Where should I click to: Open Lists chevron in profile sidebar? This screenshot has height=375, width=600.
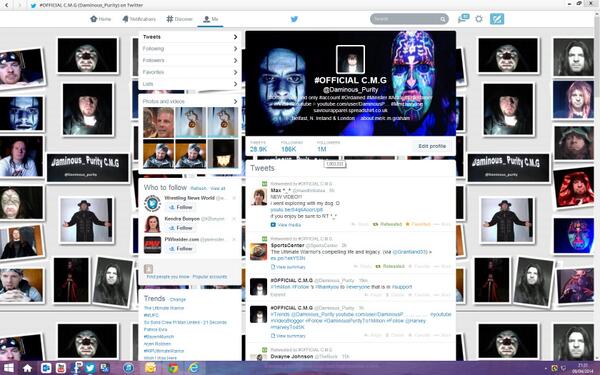point(235,84)
